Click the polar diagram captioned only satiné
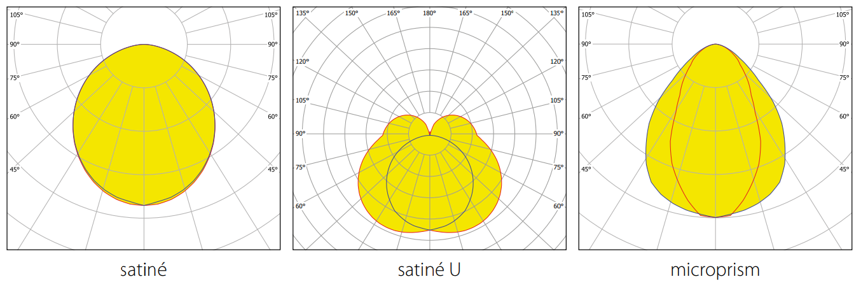The width and height of the screenshot is (868, 293). pyautogui.click(x=144, y=128)
